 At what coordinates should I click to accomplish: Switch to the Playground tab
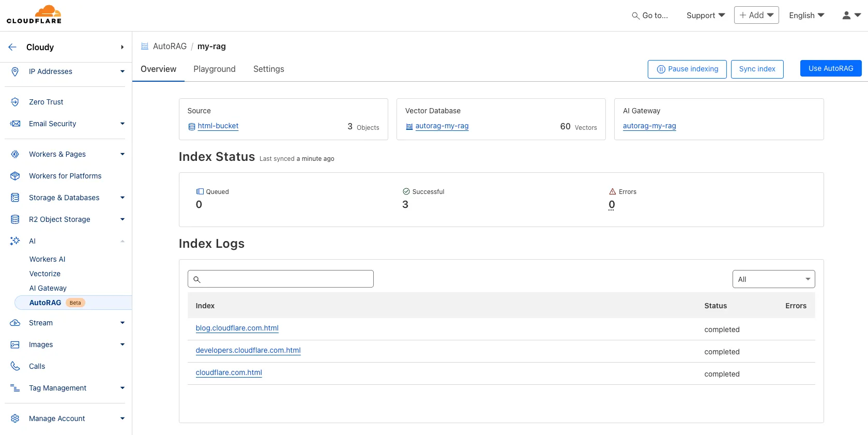[215, 69]
